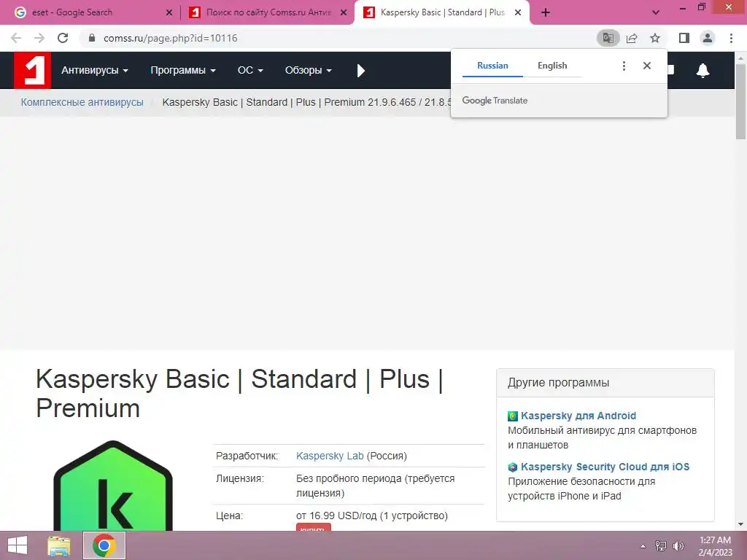747x560 pixels.
Task: Expand the Антивирусы dropdown menu
Action: (x=95, y=71)
